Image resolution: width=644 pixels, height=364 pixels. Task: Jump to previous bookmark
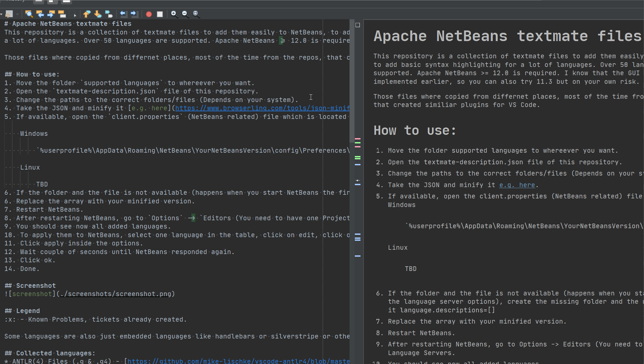point(87,14)
